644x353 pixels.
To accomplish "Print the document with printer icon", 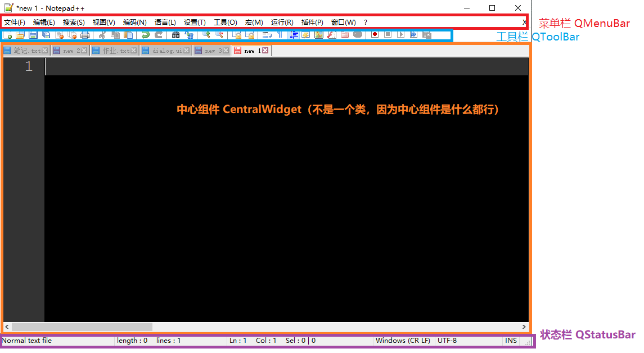I will tap(85, 35).
